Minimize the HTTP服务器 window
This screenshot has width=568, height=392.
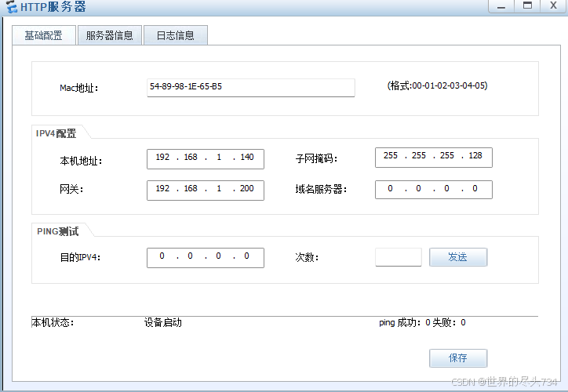pyautogui.click(x=501, y=6)
